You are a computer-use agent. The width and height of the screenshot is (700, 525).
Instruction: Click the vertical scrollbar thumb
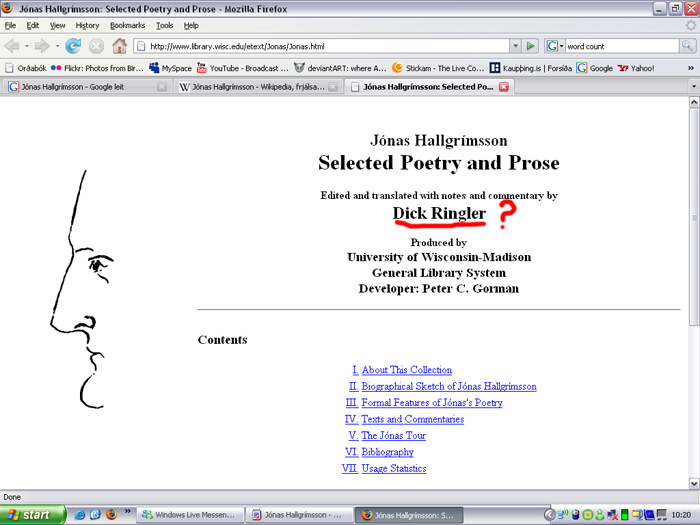694,217
